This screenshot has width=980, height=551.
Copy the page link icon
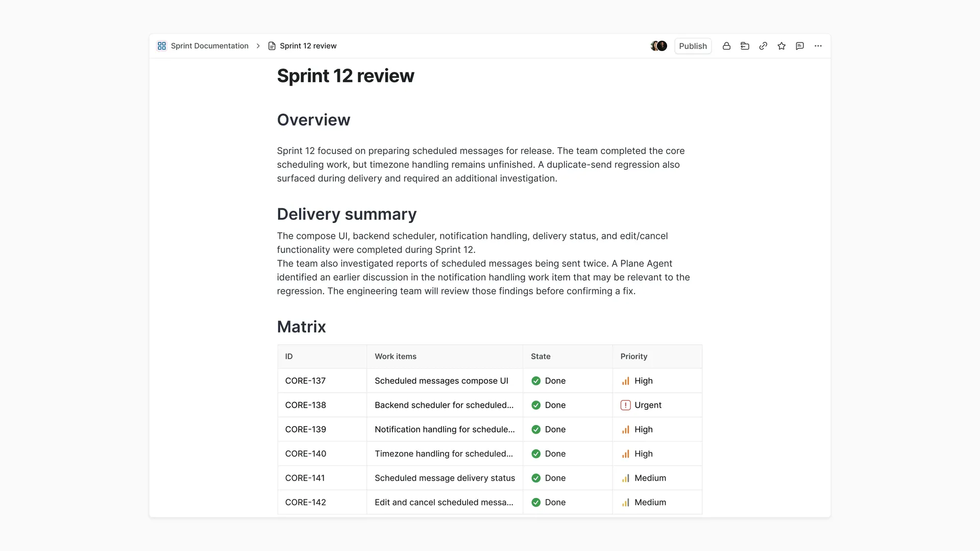click(x=763, y=46)
